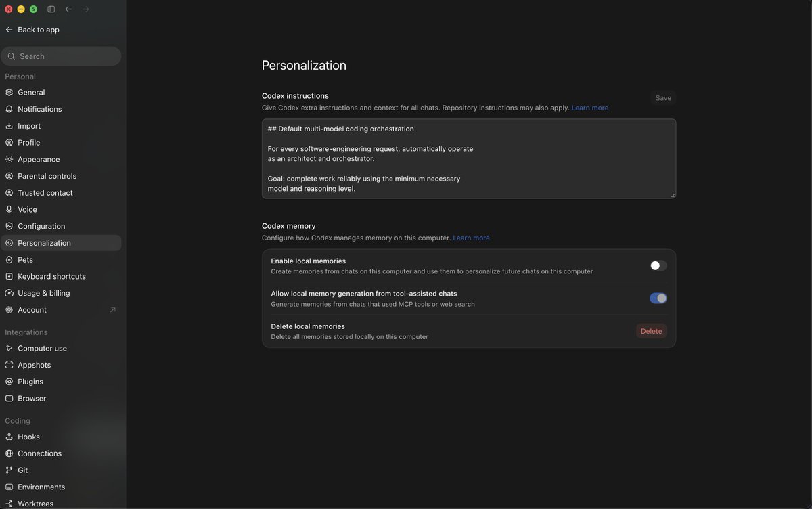Image resolution: width=812 pixels, height=509 pixels.
Task: Open Usage & billing gauge icon
Action: coord(9,293)
